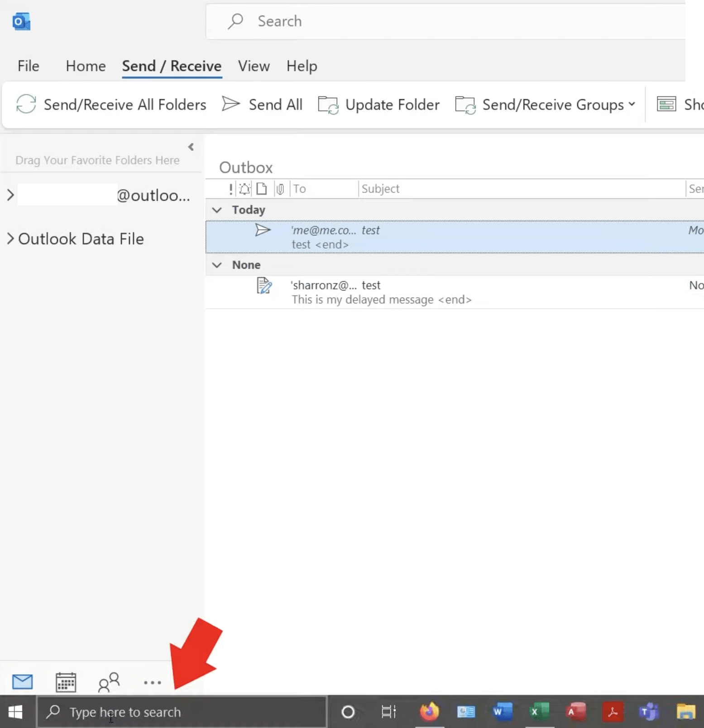Click the Outbox folder title
Viewport: 704px width, 728px height.
point(246,168)
